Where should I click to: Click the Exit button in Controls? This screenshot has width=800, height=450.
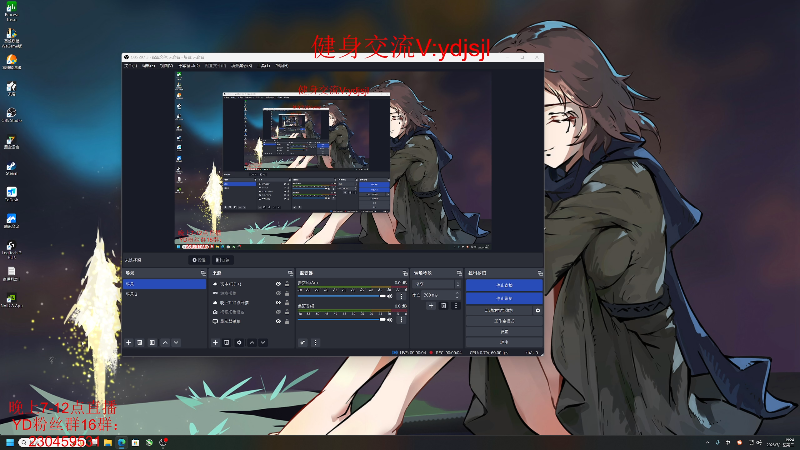coord(504,342)
